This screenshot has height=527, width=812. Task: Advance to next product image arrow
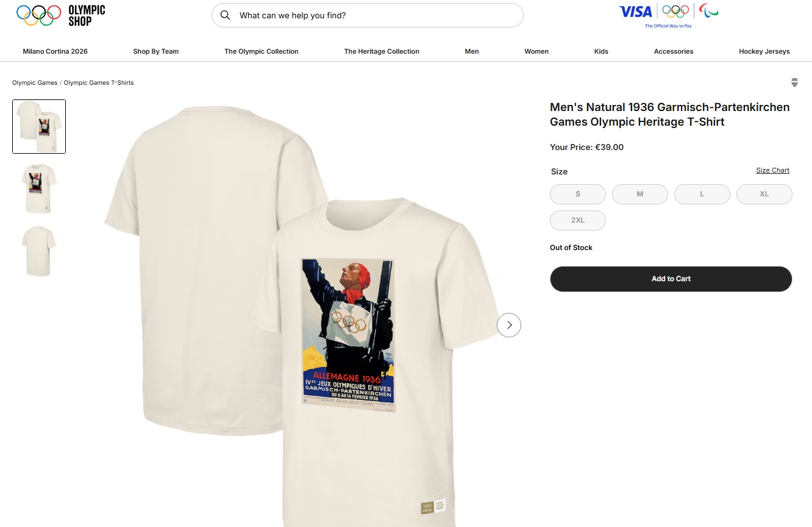coord(509,325)
